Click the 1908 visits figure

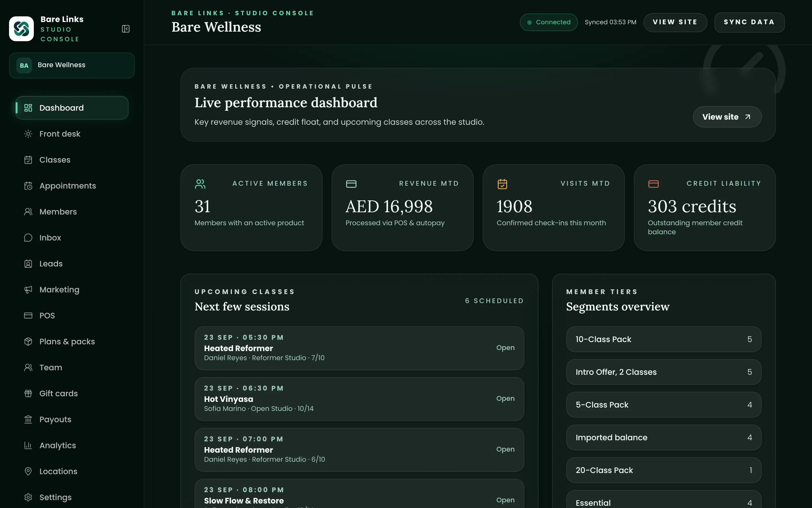[514, 206]
